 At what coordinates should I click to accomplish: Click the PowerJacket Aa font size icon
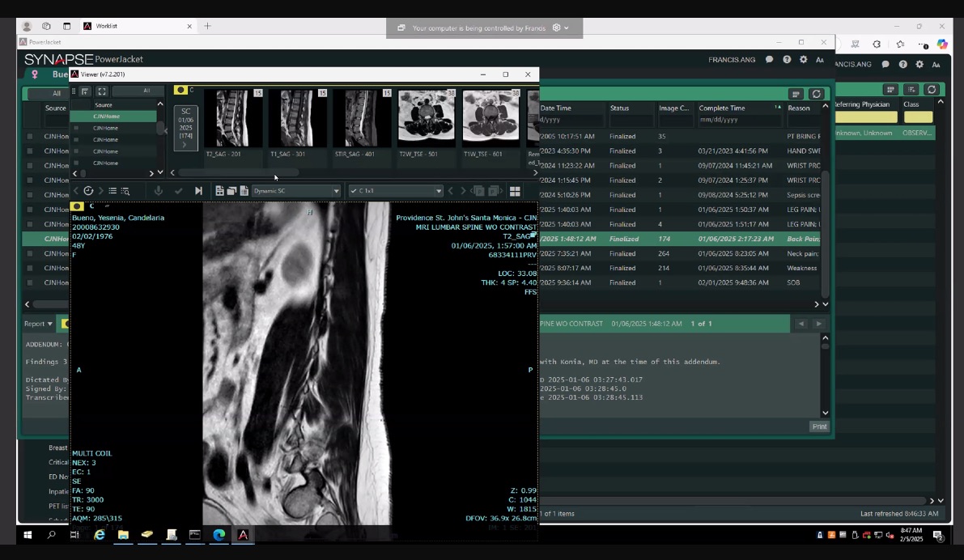[x=820, y=60]
